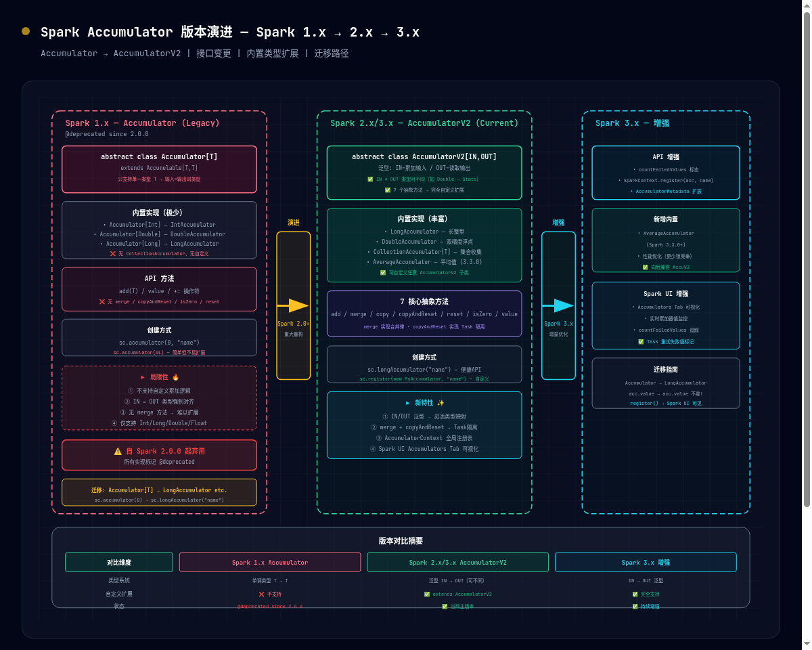Click the SparkContext.register(acc, name) bullet
This screenshot has height=650, width=812.
click(666, 180)
